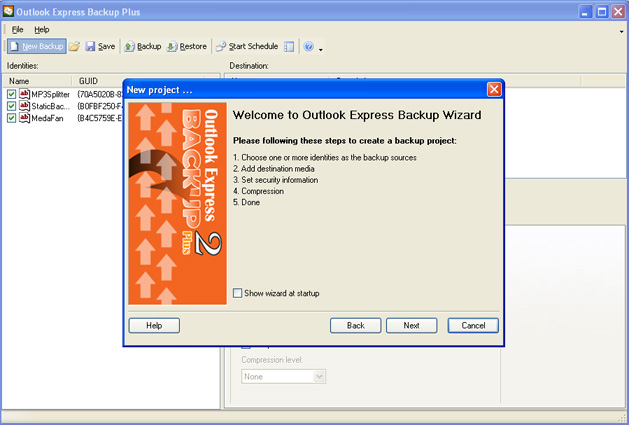Start the Backup from the toolbar
629x425 pixels.
pos(142,47)
